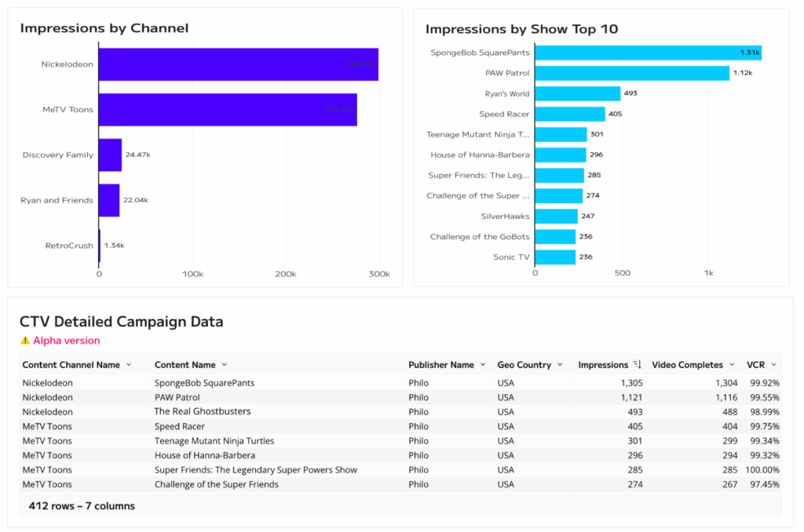Viewport: 804px width, 532px height.
Task: Click the Discovery Family bar
Action: (x=110, y=155)
